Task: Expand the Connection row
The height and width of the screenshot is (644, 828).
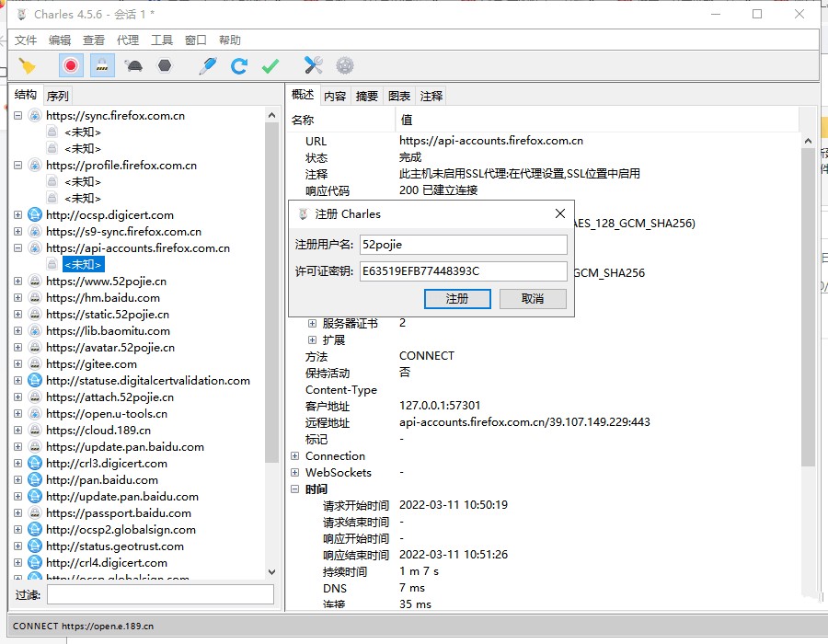Action: pyautogui.click(x=295, y=455)
